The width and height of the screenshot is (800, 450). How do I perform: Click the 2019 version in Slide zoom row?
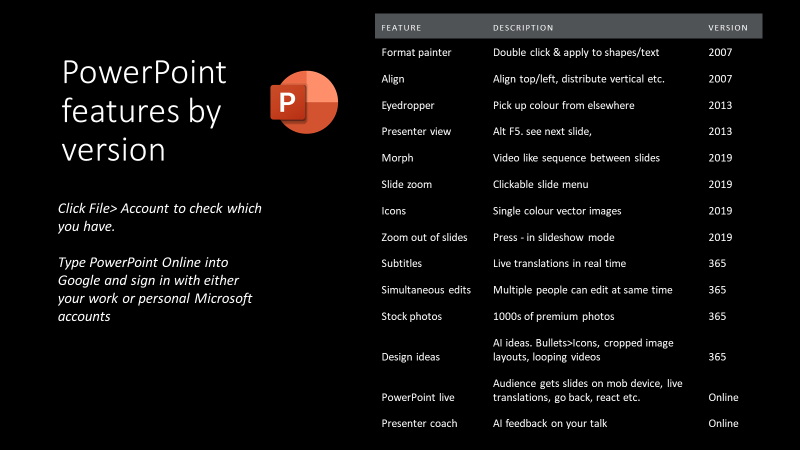[x=720, y=184]
